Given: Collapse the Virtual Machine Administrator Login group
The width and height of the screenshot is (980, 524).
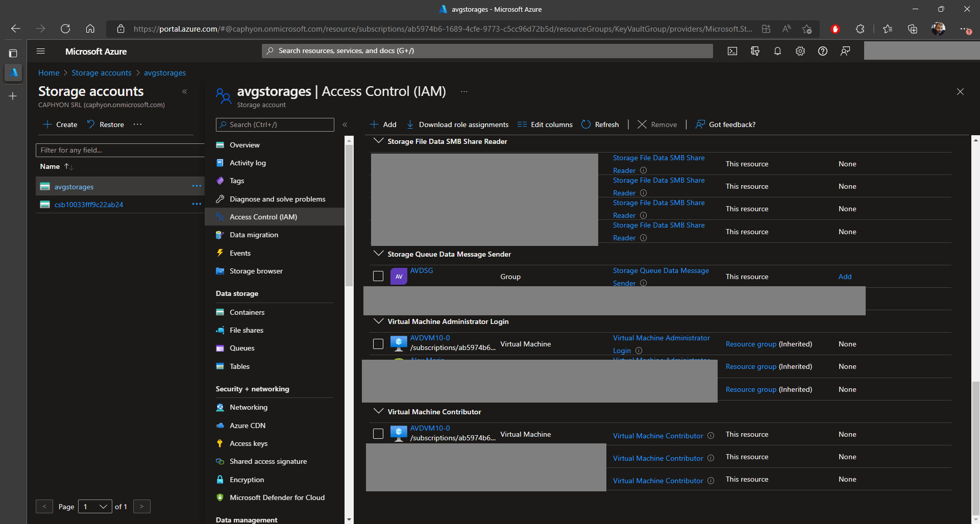Looking at the screenshot, I should pos(379,321).
